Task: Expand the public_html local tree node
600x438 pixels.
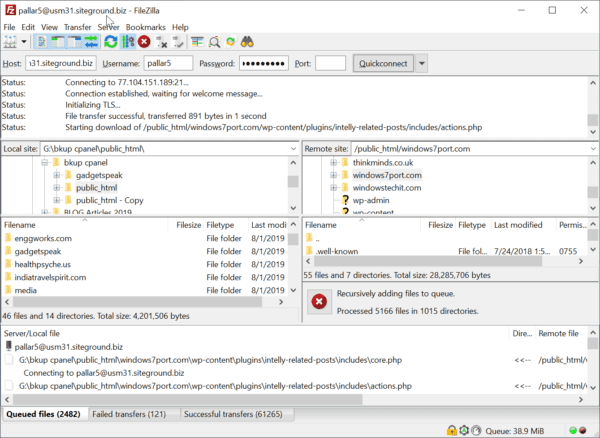Action: [57, 188]
